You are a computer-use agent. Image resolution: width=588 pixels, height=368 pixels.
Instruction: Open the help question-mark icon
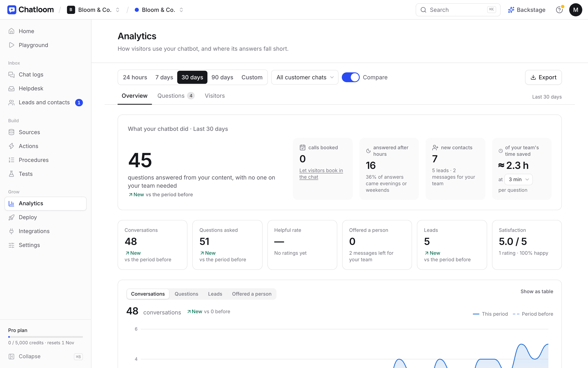click(559, 10)
